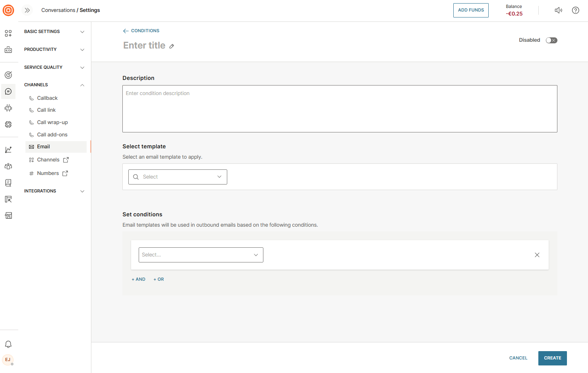Open the email template Select dropdown
The image size is (588, 373).
(x=178, y=177)
